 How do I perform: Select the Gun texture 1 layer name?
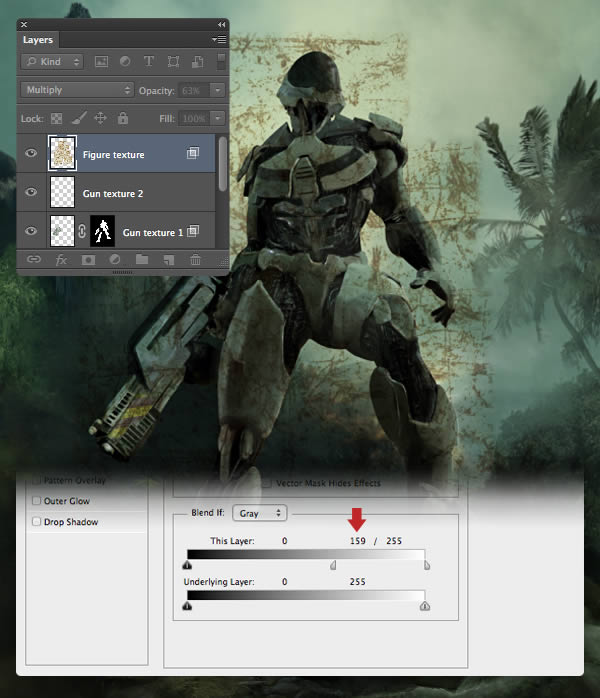click(x=152, y=233)
